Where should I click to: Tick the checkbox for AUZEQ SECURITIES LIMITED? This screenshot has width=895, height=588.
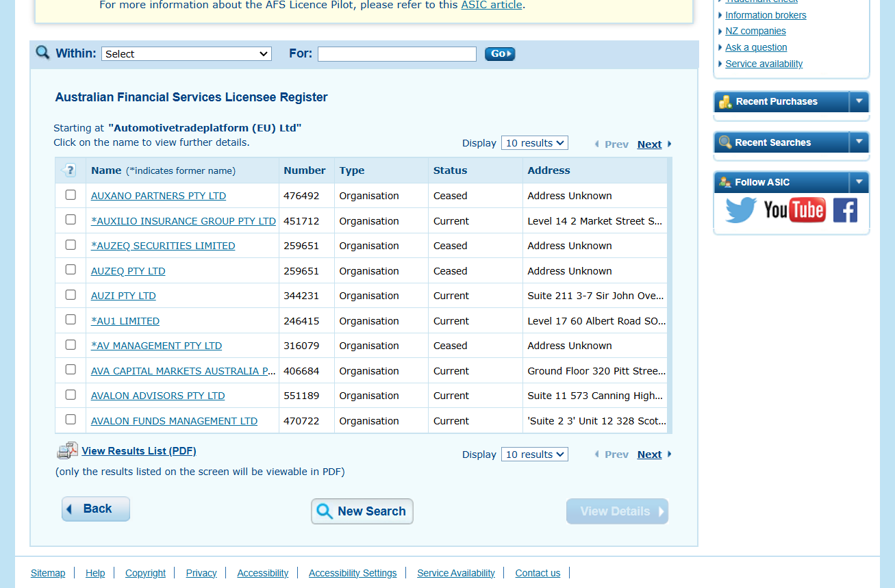pos(71,245)
